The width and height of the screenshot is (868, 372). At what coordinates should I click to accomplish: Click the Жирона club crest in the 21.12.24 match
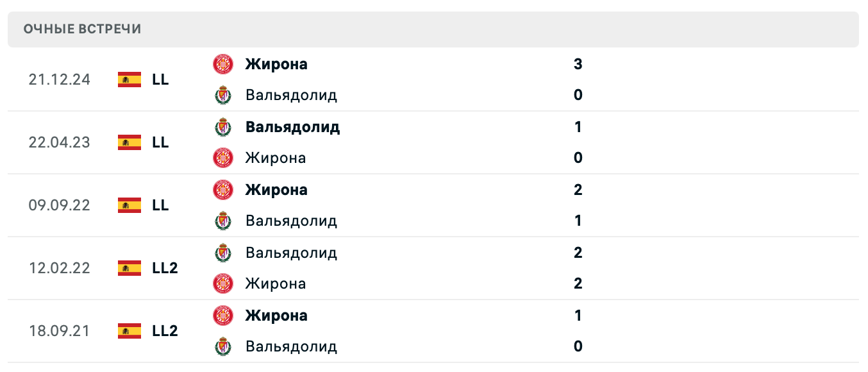click(x=222, y=64)
